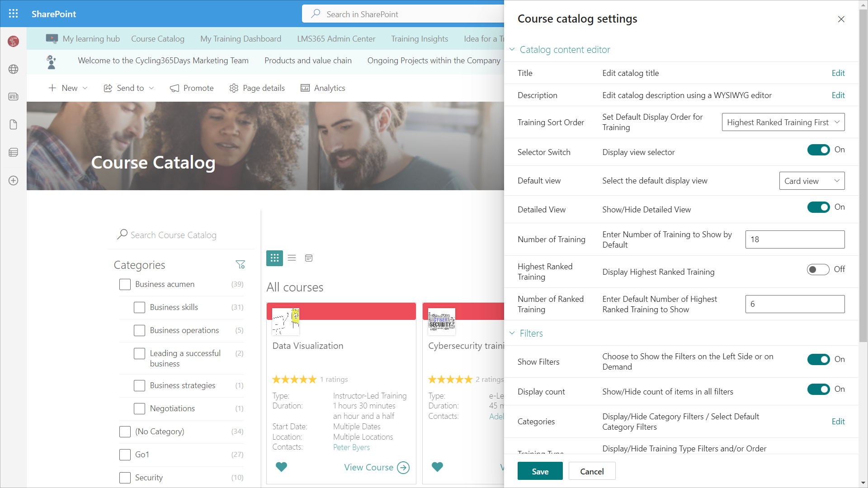This screenshot has width=868, height=488.
Task: Switch catalog to calendar view icon
Action: [309, 258]
